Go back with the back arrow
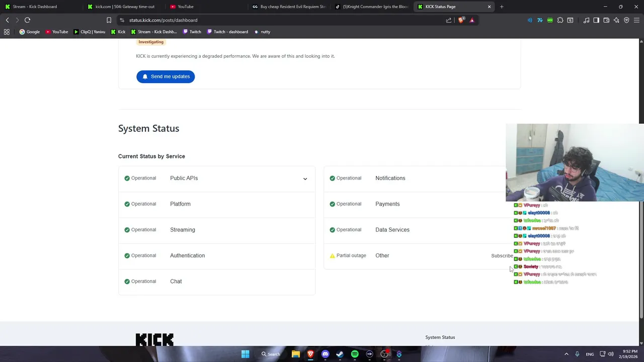This screenshot has height=362, width=644. coord(7,20)
